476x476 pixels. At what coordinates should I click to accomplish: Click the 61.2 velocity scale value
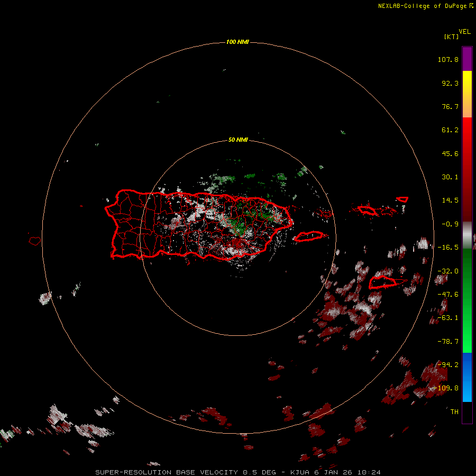pyautogui.click(x=450, y=130)
